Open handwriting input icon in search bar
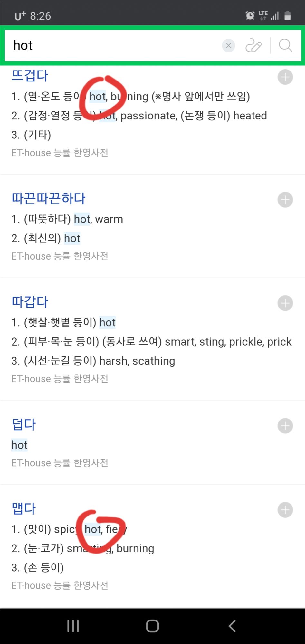The image size is (305, 644). tap(253, 46)
